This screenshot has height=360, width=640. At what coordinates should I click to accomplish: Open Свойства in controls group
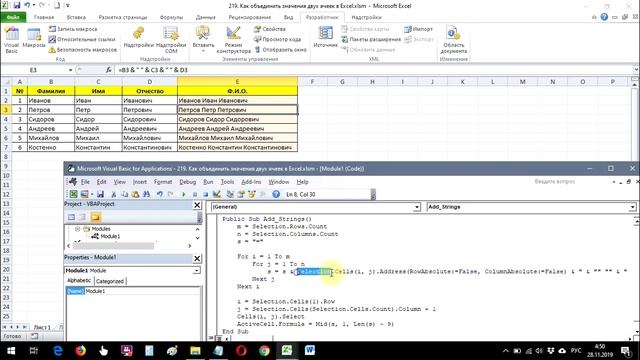tap(269, 29)
